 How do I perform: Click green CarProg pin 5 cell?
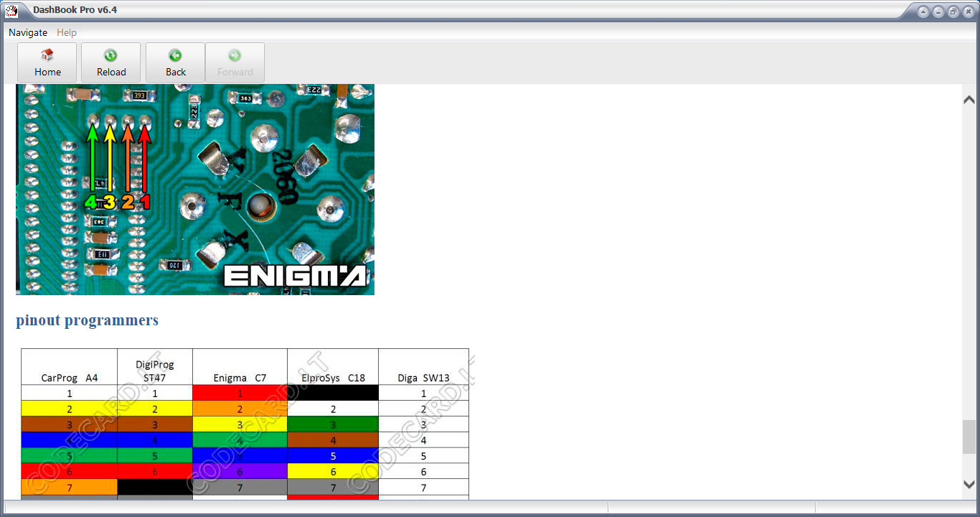(70, 456)
